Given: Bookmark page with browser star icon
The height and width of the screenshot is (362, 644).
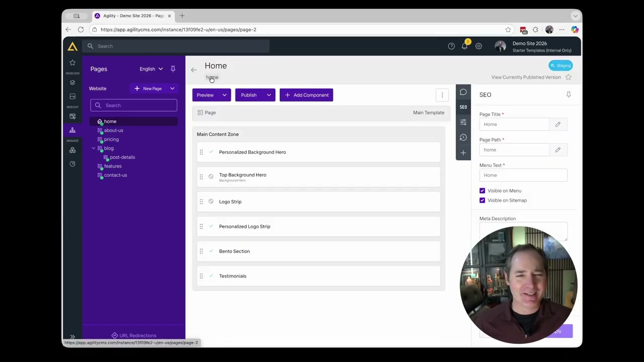Looking at the screenshot, I should tap(508, 30).
